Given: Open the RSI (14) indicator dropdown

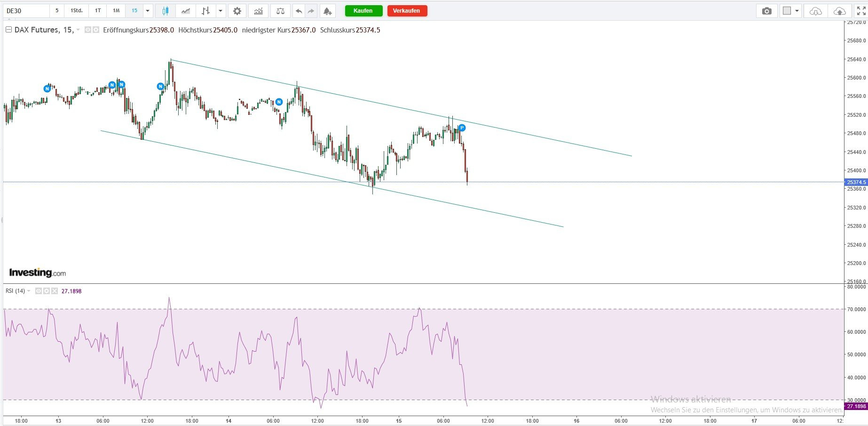Looking at the screenshot, I should point(29,291).
